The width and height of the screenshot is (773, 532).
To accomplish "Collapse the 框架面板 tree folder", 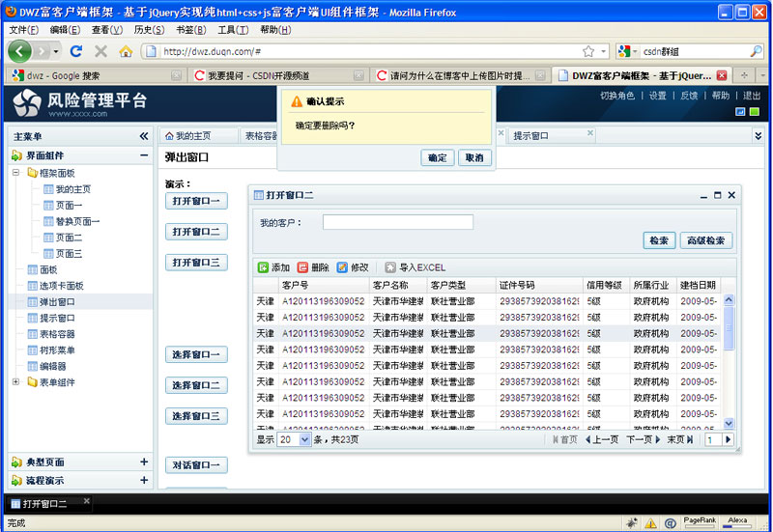I will tap(15, 173).
